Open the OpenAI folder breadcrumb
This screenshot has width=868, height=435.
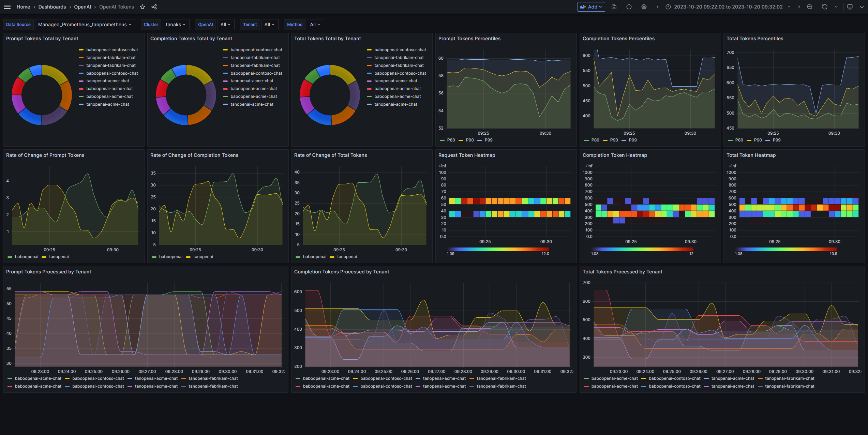83,7
